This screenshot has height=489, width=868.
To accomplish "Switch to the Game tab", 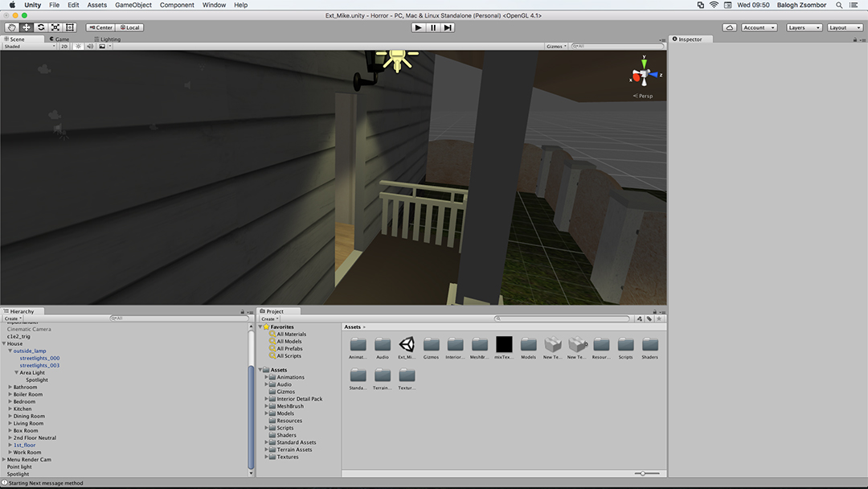I will [x=61, y=39].
